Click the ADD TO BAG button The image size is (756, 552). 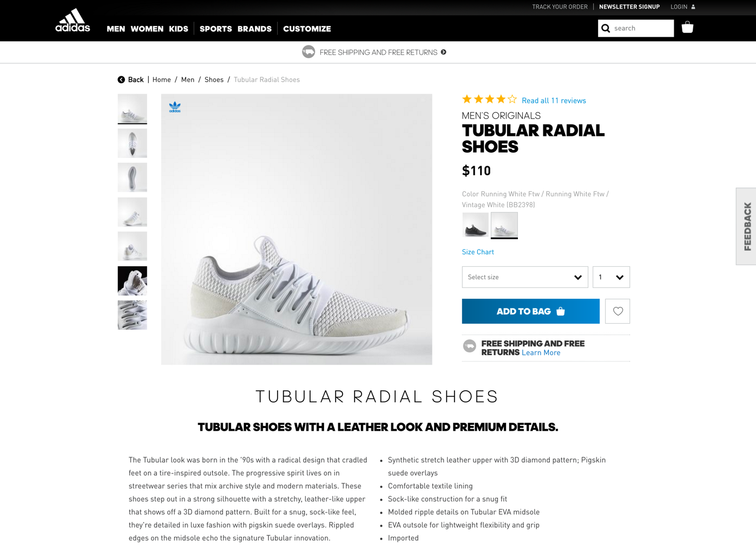pos(530,311)
